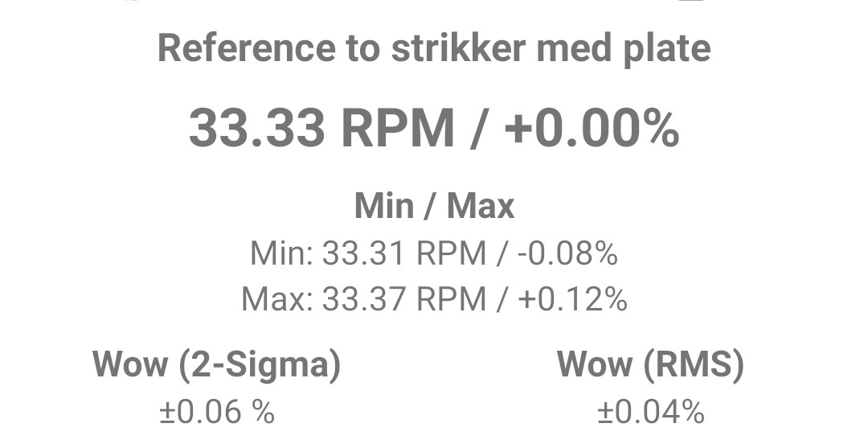Tap the (RMS) part of the Wow heading
The height and width of the screenshot is (448, 868).
pyautogui.click(x=694, y=365)
